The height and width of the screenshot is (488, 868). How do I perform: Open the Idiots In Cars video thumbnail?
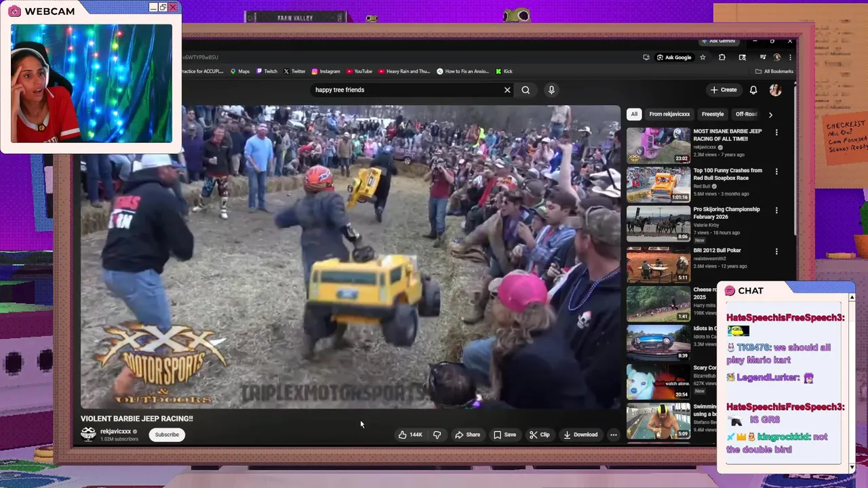click(658, 342)
